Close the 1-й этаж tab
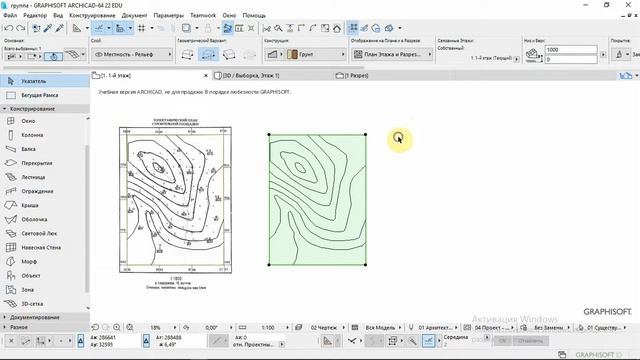Image resolution: width=640 pixels, height=360 pixels. tap(206, 76)
